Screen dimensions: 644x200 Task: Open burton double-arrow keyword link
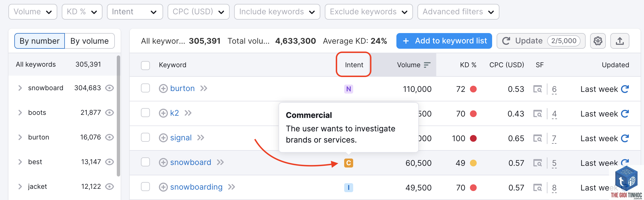click(x=204, y=89)
